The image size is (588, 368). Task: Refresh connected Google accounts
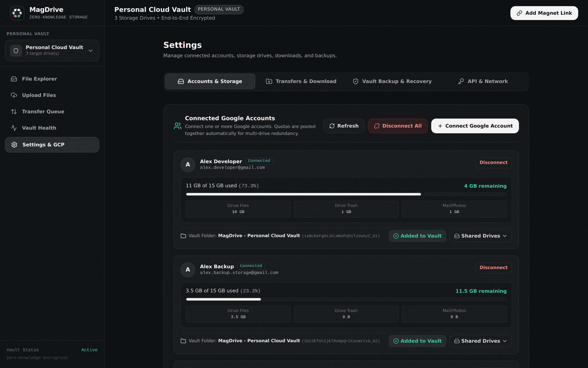click(344, 126)
